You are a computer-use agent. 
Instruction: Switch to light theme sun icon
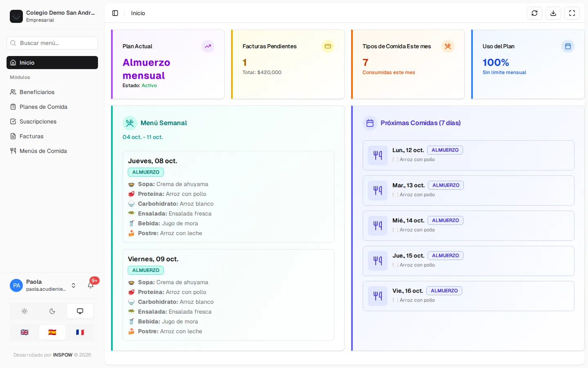click(x=24, y=311)
